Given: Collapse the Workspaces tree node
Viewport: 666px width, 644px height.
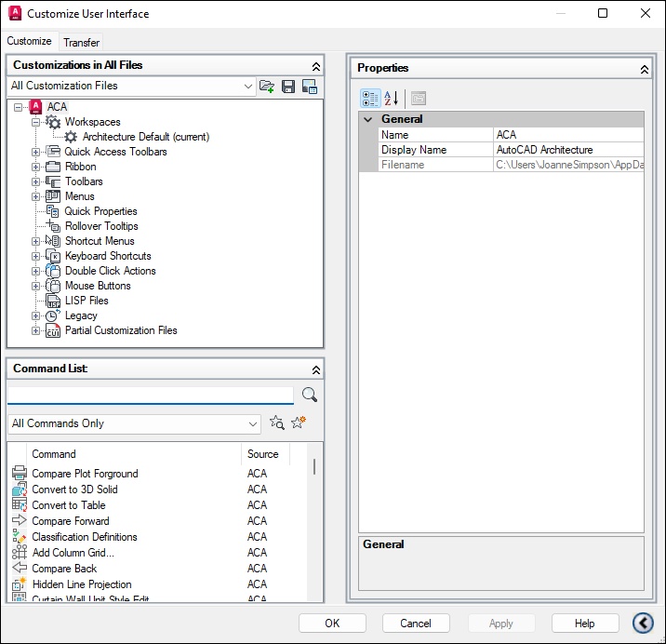Looking at the screenshot, I should tap(36, 122).
